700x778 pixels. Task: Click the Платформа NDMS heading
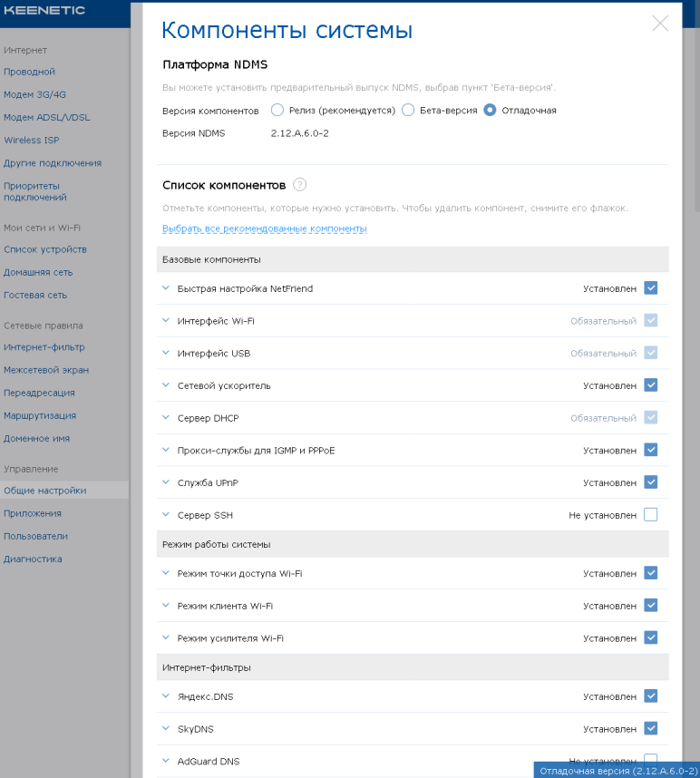215,64
